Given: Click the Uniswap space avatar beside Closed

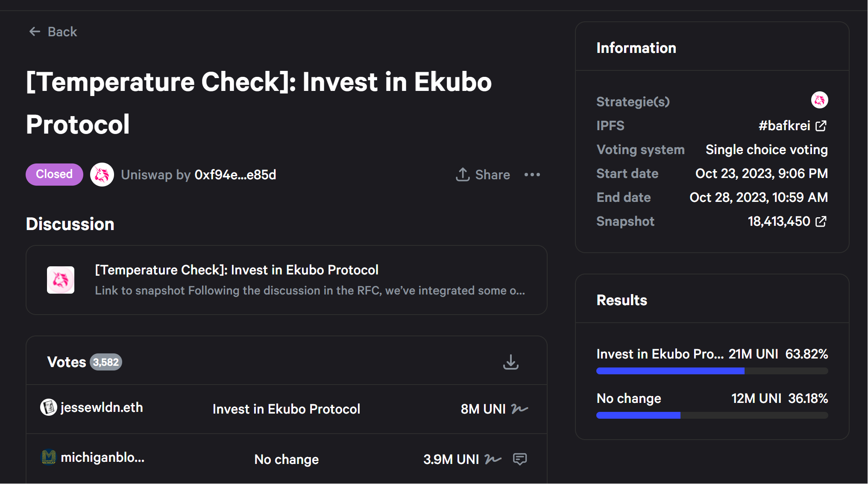Looking at the screenshot, I should [102, 175].
